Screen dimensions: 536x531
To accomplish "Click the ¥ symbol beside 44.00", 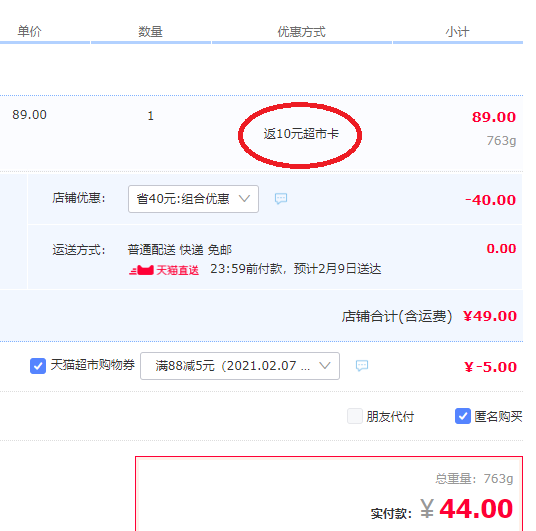I will 427,509.
